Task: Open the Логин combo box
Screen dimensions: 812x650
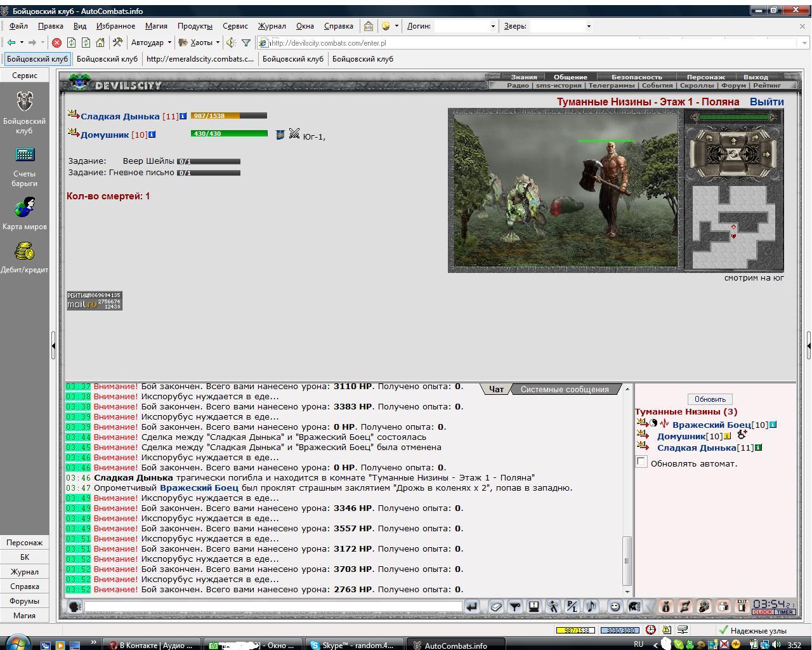Action: [466, 26]
